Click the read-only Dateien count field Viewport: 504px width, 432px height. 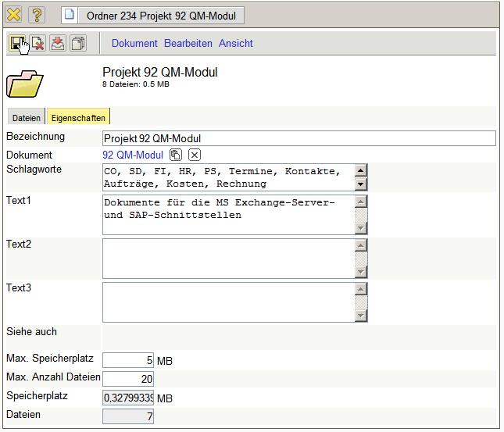click(128, 416)
